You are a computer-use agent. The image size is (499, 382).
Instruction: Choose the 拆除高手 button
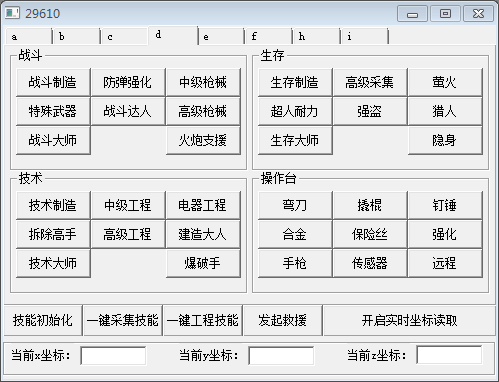pyautogui.click(x=53, y=234)
